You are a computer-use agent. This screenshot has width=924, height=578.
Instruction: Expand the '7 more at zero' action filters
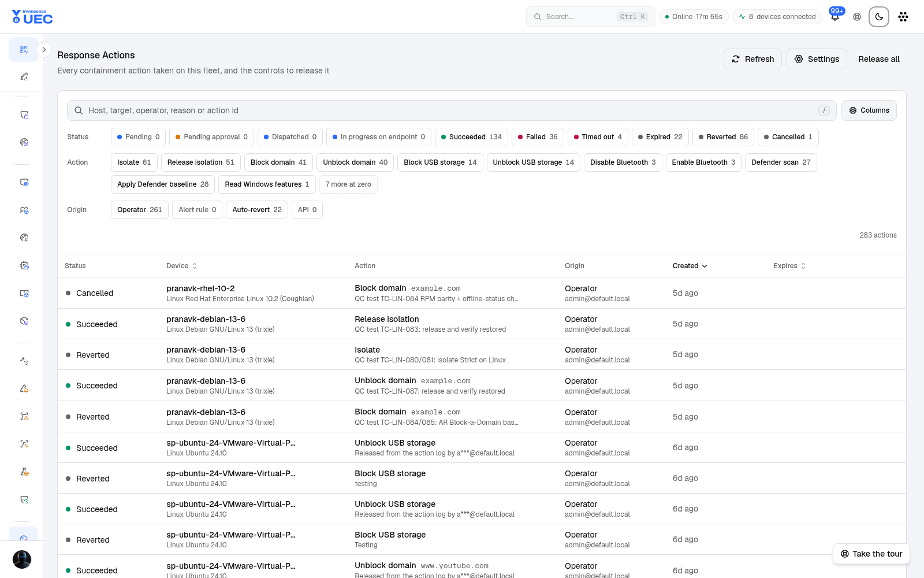(348, 184)
